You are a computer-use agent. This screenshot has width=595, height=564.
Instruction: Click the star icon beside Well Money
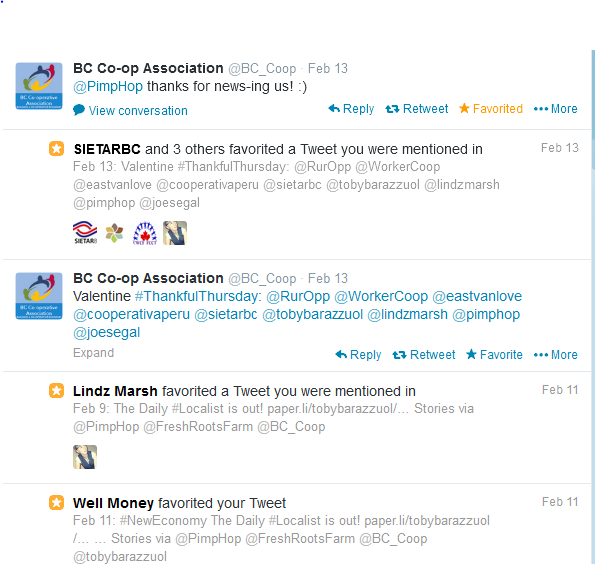[x=57, y=503]
